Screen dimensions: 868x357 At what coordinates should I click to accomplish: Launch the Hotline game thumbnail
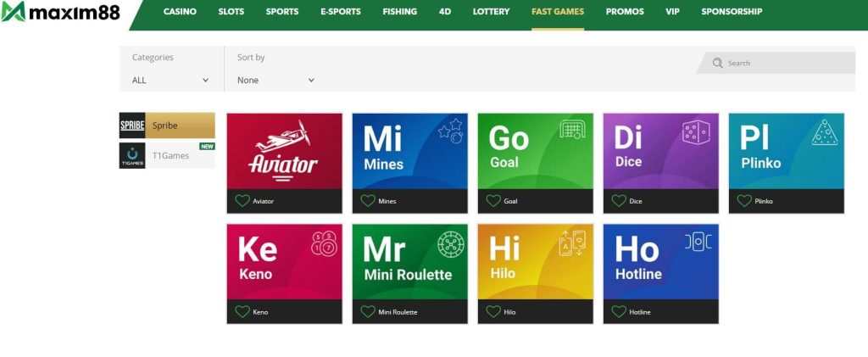click(661, 262)
